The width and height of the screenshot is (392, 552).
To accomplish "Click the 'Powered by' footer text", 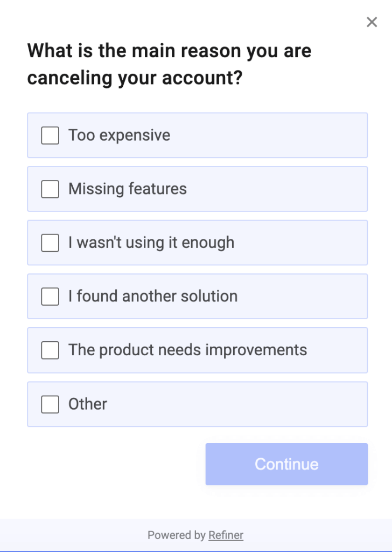I will pos(176,535).
